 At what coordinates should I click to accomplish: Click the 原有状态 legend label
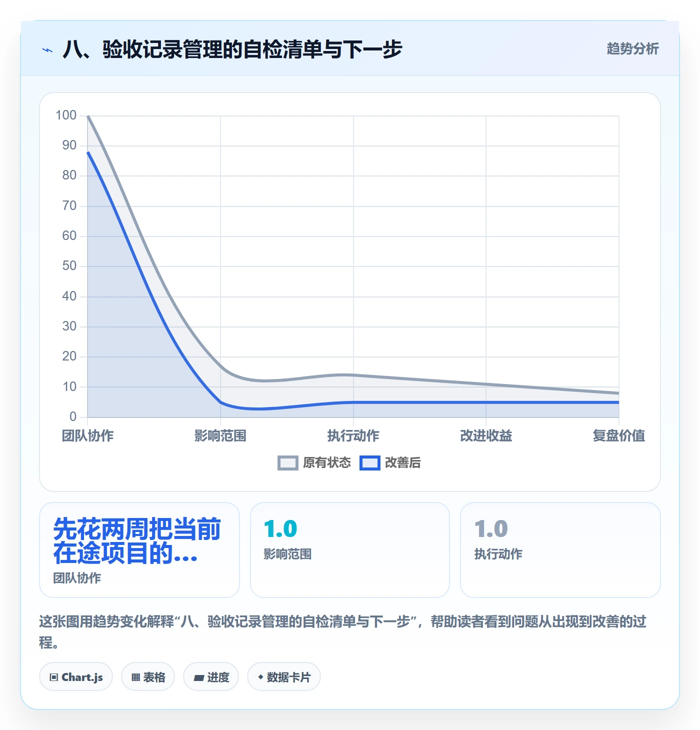tap(327, 463)
